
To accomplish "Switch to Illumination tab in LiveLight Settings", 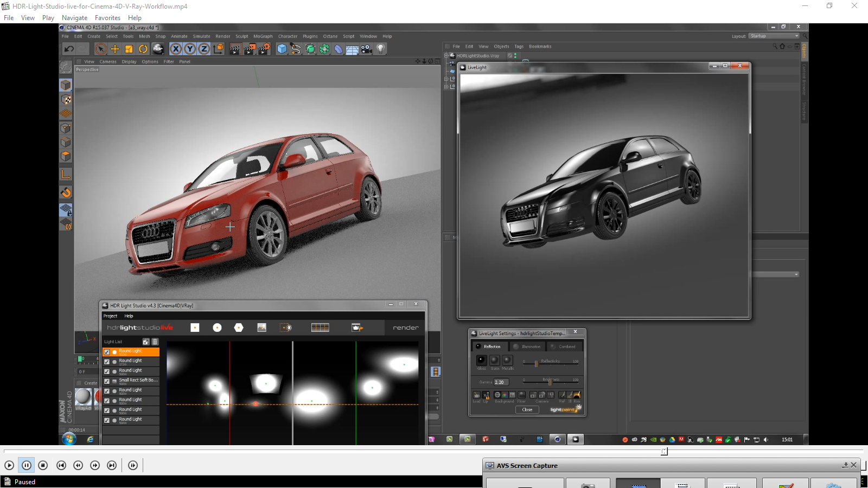I will click(527, 346).
